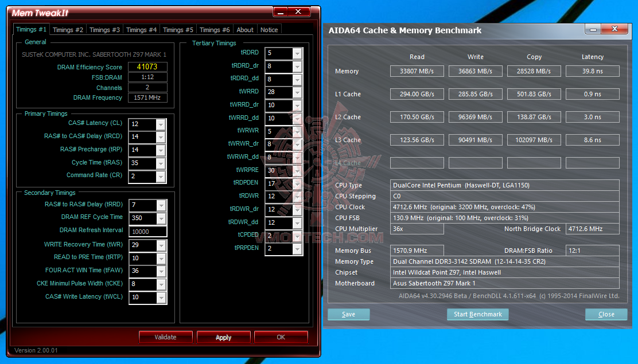
Task: Click the DRAM Efficiency Score value 41073
Action: tap(147, 66)
